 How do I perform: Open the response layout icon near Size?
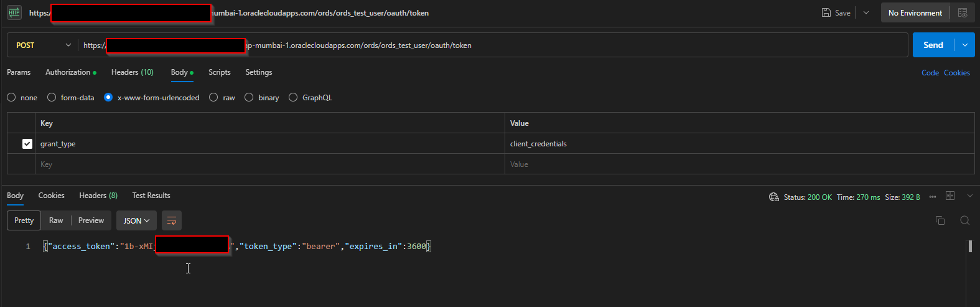coord(950,196)
